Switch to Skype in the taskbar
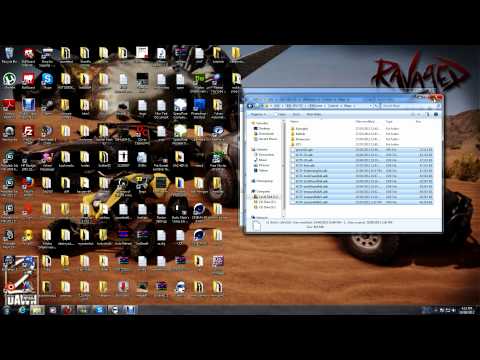The width and height of the screenshot is (480, 360). tap(99, 310)
